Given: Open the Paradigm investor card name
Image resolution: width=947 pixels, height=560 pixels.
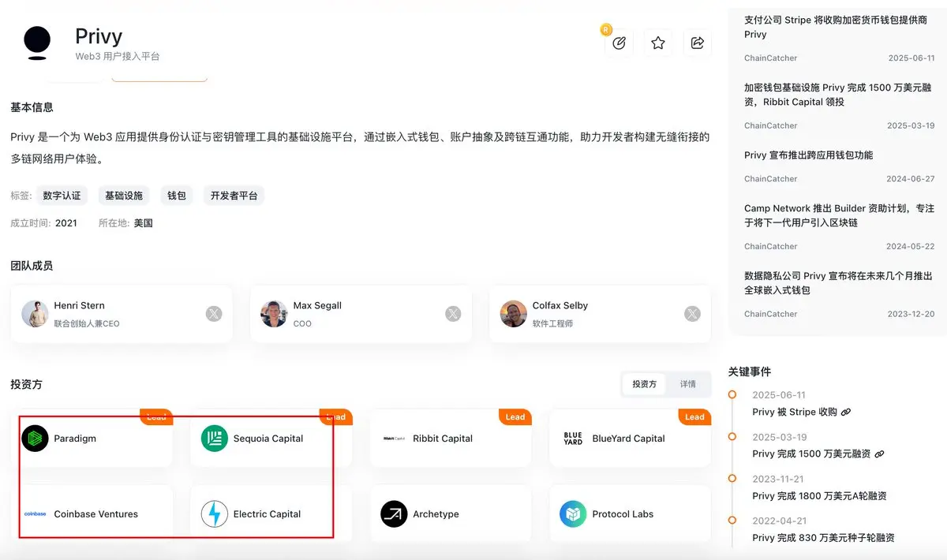Looking at the screenshot, I should (75, 439).
